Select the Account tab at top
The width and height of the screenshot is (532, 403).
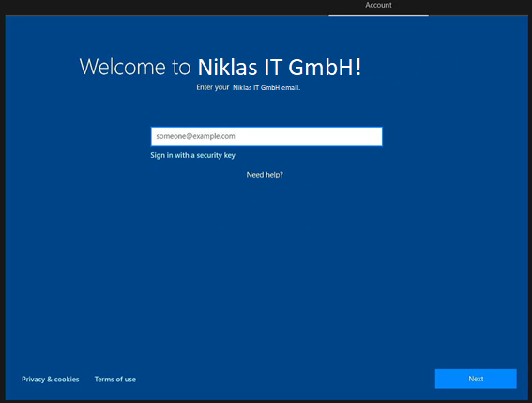point(378,5)
